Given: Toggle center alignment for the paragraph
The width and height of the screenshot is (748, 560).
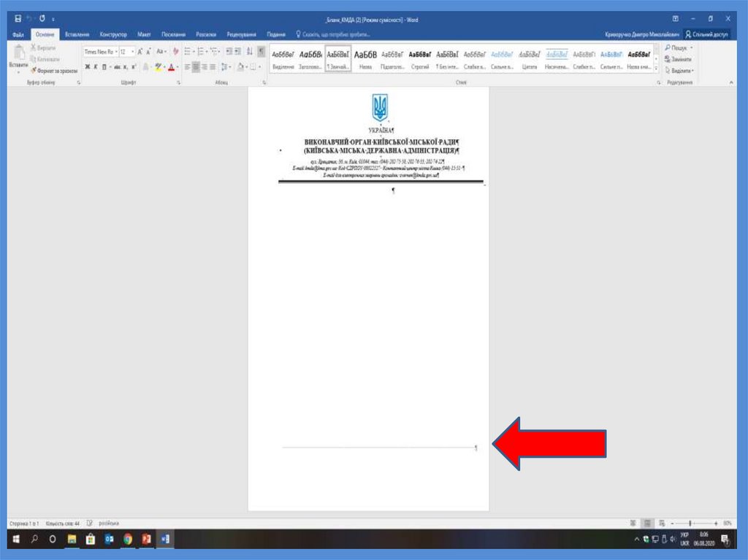Looking at the screenshot, I should pyautogui.click(x=196, y=67).
